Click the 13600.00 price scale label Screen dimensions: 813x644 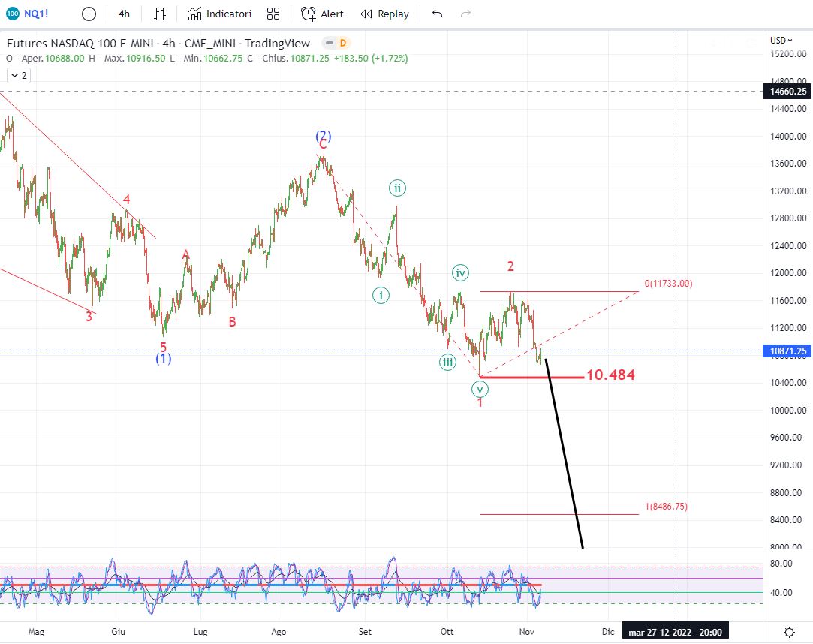point(789,164)
